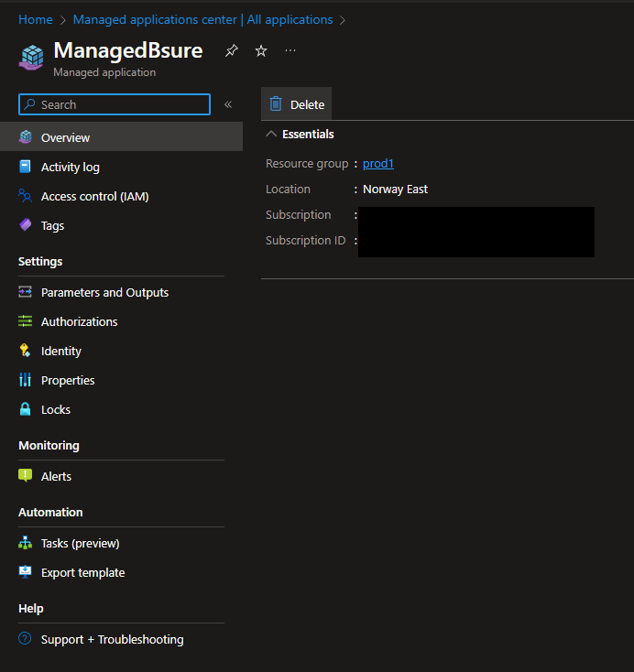This screenshot has width=634, height=672.
Task: Open the more options ellipsis menu
Action: pyautogui.click(x=290, y=51)
